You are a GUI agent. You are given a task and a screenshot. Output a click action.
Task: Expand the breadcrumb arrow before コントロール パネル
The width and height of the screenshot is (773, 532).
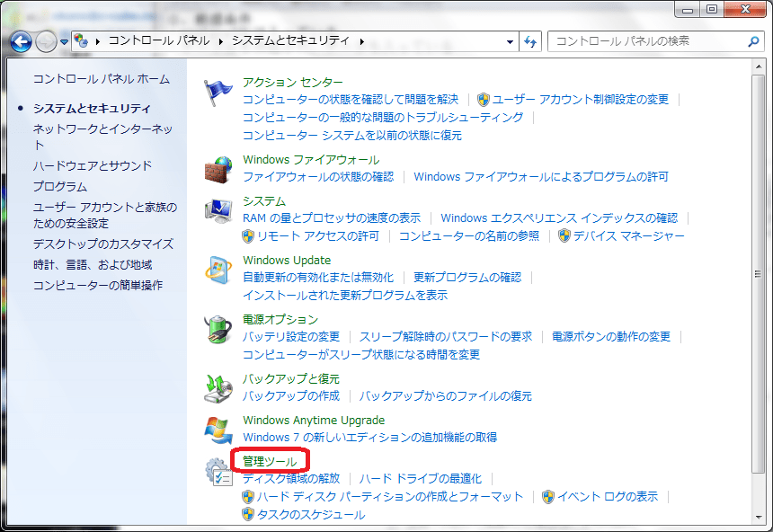(x=98, y=41)
